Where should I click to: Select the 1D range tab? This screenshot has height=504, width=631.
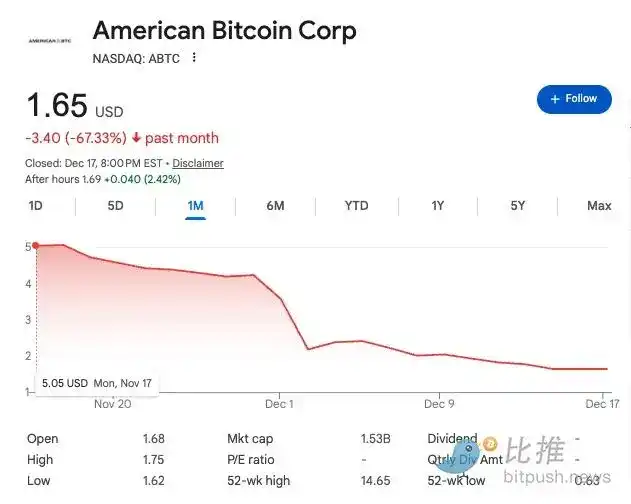[36, 206]
